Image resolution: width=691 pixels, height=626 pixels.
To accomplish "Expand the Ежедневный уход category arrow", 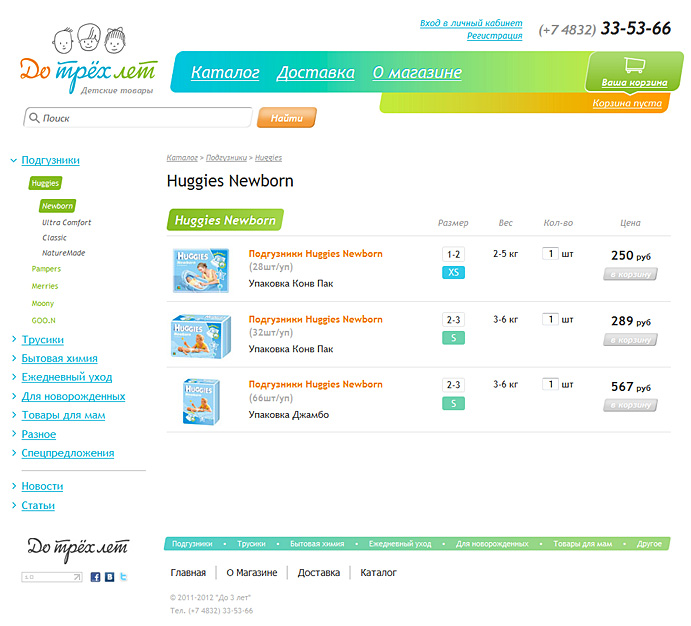I will click(14, 377).
